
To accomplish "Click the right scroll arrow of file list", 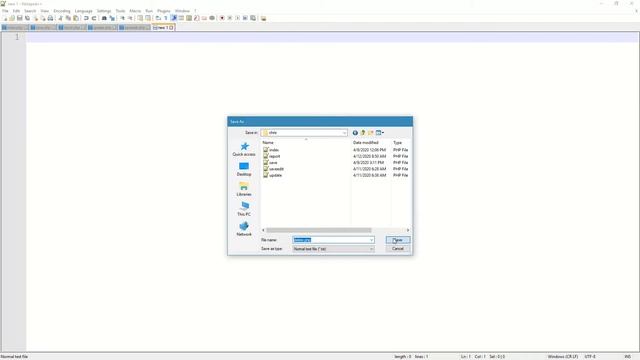I will pyautogui.click(x=407, y=230).
